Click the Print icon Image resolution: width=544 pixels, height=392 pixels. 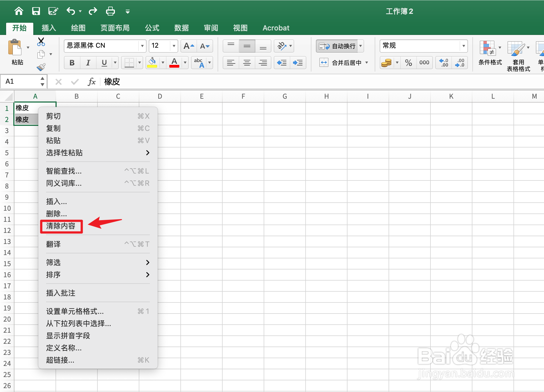click(x=110, y=11)
